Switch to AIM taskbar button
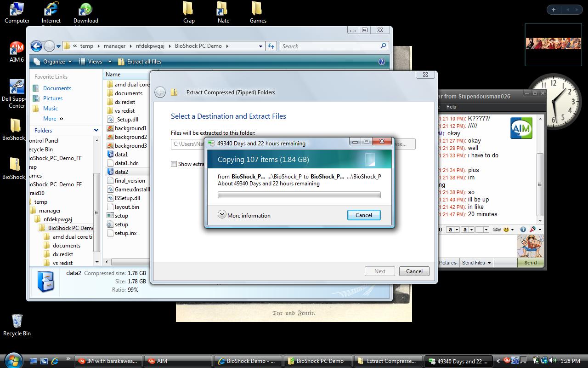Screen dimensions: 588x368 coord(178,361)
